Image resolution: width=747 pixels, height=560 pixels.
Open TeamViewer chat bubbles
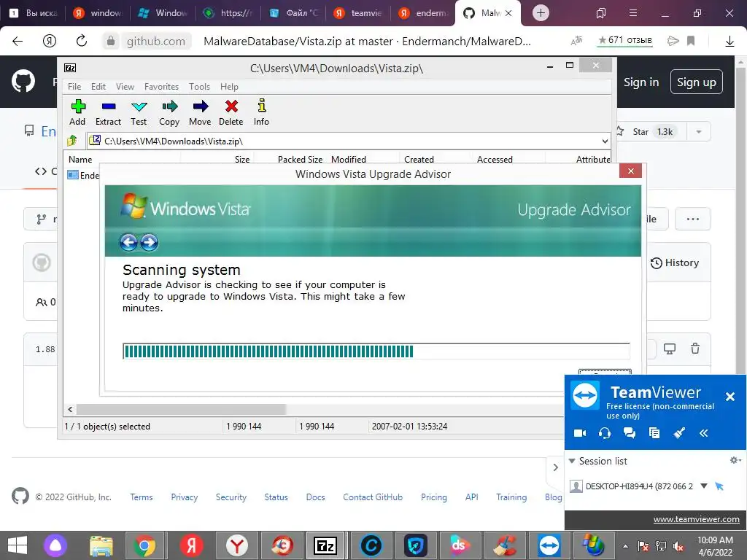[630, 433]
